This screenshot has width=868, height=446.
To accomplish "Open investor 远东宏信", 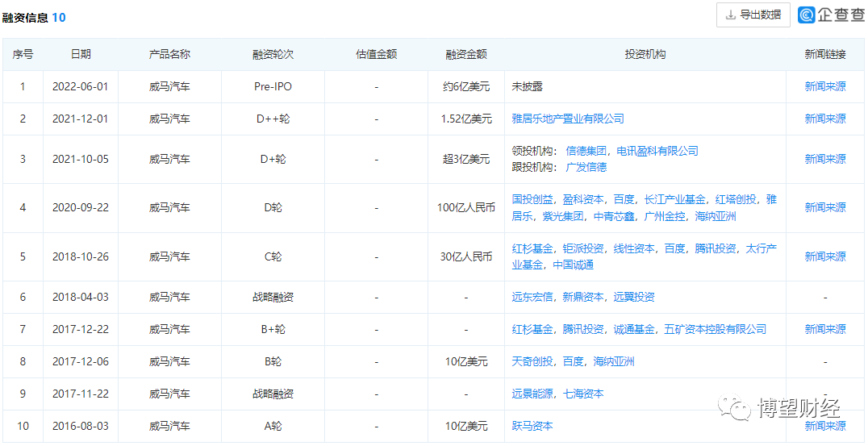I will click(x=532, y=297).
